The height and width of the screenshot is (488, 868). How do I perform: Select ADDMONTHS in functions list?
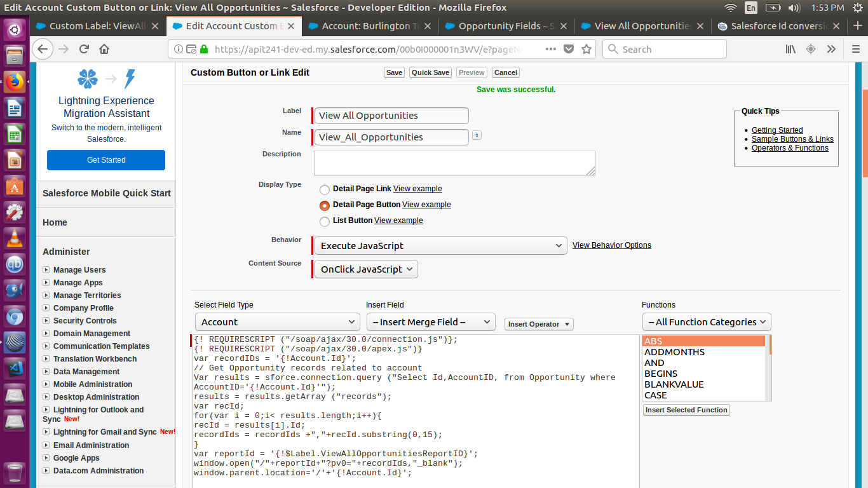click(x=704, y=352)
